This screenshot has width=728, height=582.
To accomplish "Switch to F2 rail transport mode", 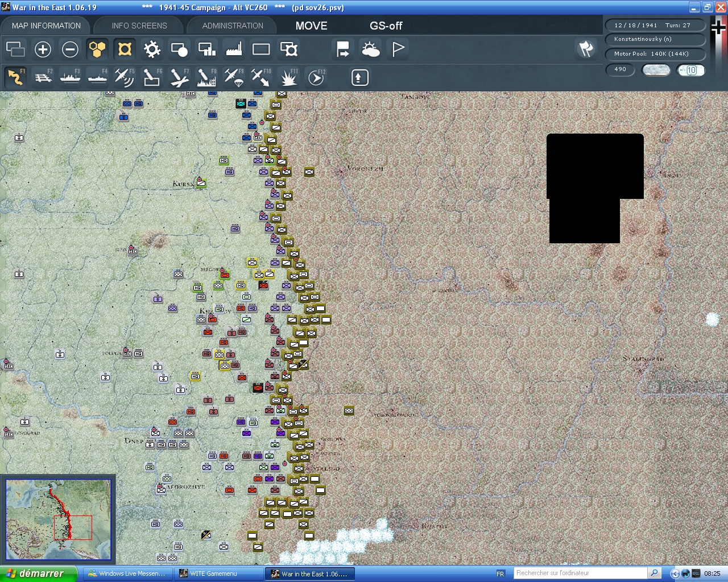I will tap(43, 77).
